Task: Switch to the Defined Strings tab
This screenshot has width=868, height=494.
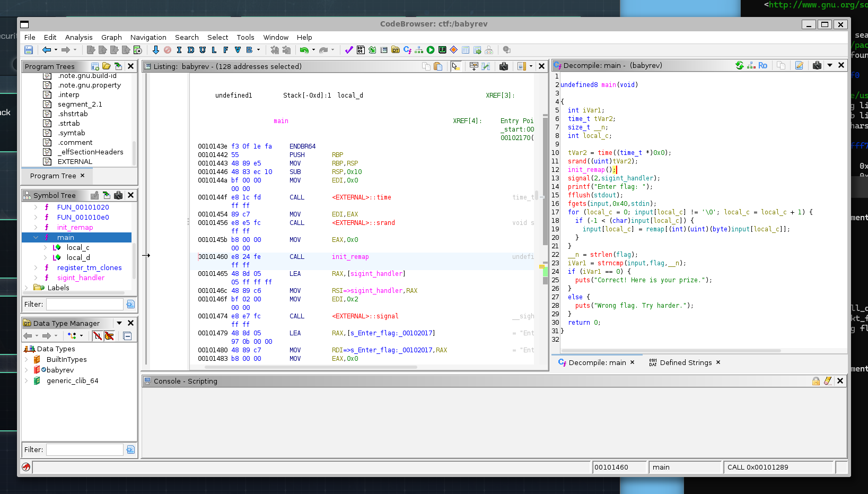Action: point(685,362)
